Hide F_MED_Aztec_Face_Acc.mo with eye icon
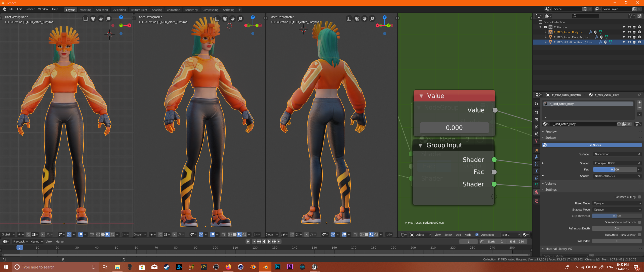 tap(629, 37)
